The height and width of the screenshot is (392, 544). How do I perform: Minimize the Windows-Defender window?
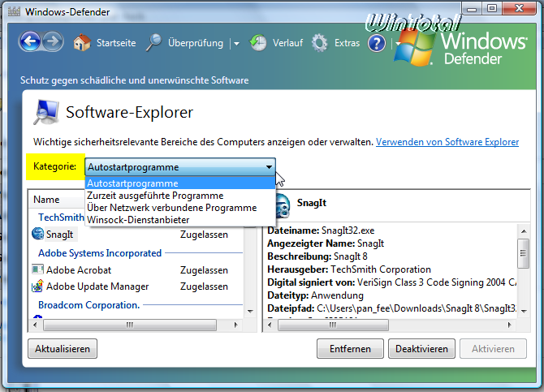click(472, 8)
